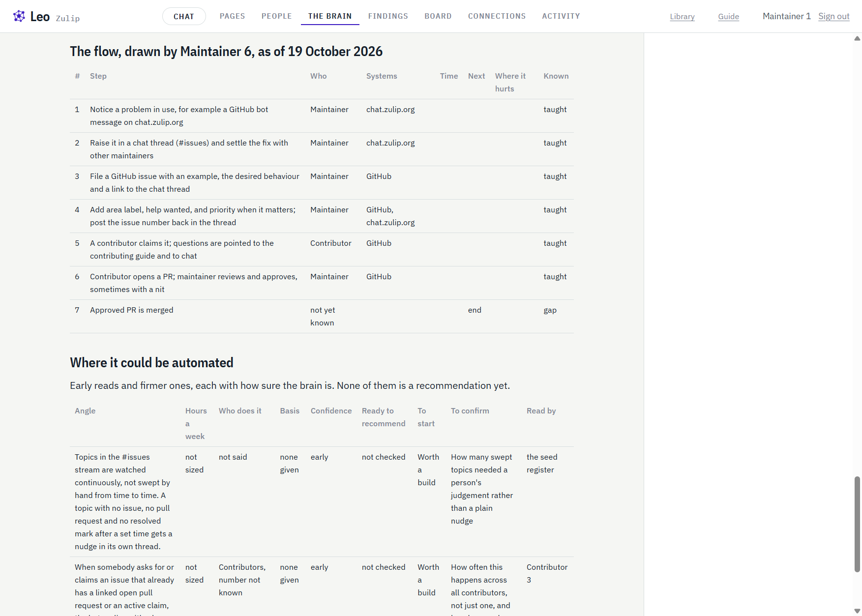Image resolution: width=862 pixels, height=616 pixels.
Task: Click the 'Angle' column header
Action: pyautogui.click(x=85, y=411)
